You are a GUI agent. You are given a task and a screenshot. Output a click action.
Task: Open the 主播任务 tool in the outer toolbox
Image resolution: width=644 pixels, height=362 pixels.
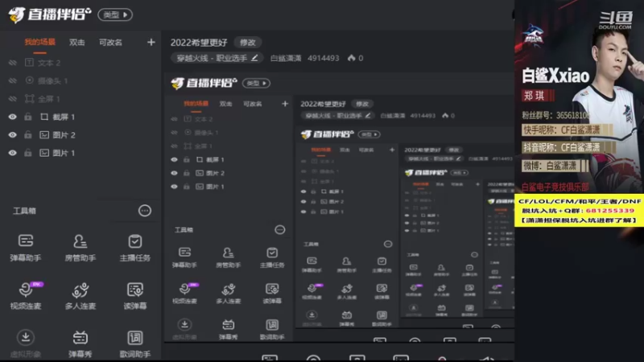[x=134, y=248]
